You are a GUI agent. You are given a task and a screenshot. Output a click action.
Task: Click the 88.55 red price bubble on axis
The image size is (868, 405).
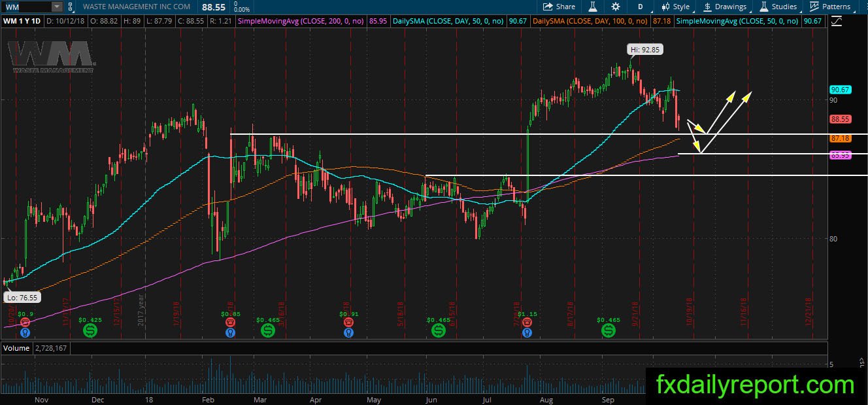coord(840,120)
